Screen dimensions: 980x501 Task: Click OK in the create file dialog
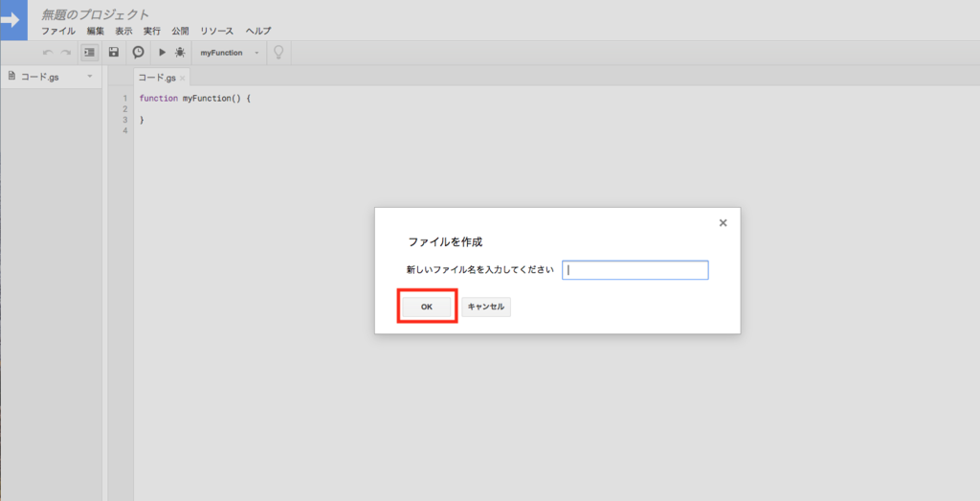(x=426, y=307)
